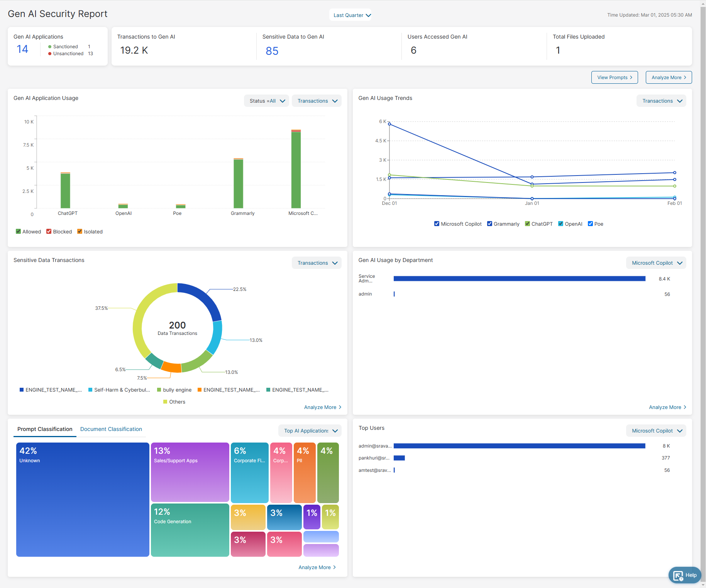The width and height of the screenshot is (706, 588).
Task: Follow Analyze More link under Sensitive Data Transactions
Action: (x=323, y=407)
